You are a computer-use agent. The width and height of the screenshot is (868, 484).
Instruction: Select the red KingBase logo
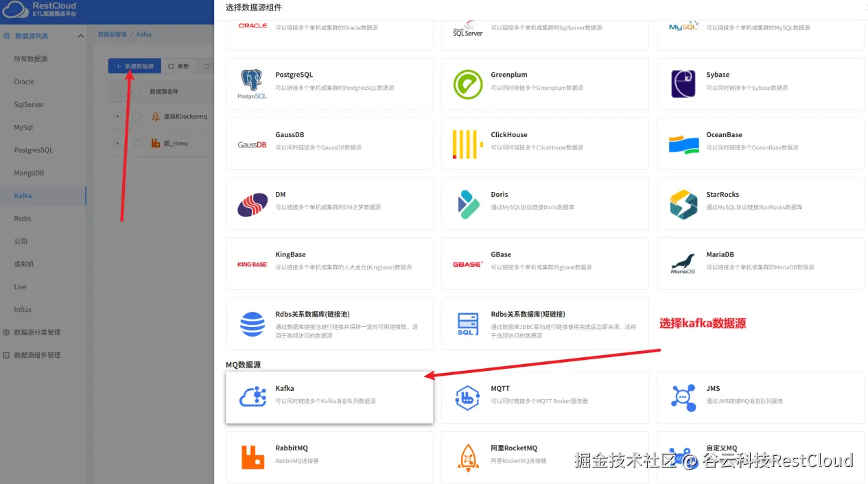tap(253, 264)
